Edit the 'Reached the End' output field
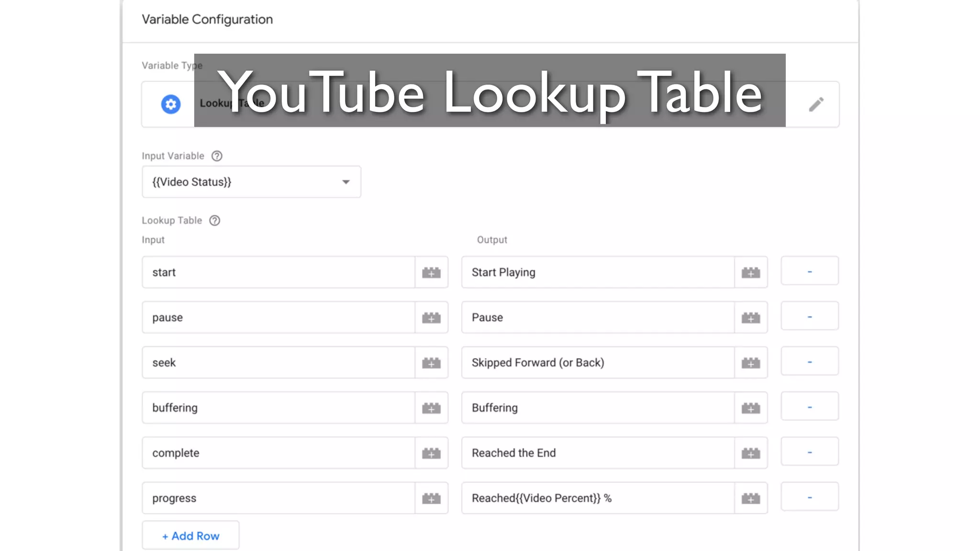The width and height of the screenshot is (980, 551). (598, 453)
